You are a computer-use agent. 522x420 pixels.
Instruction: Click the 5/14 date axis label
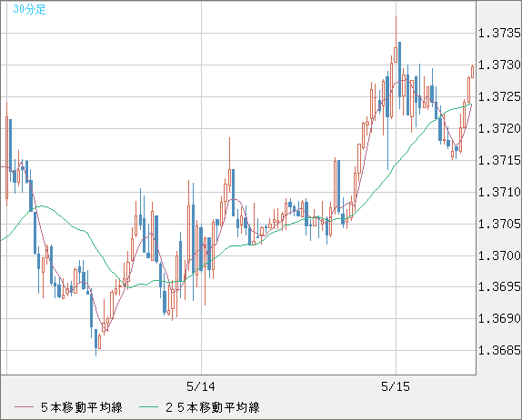201,386
